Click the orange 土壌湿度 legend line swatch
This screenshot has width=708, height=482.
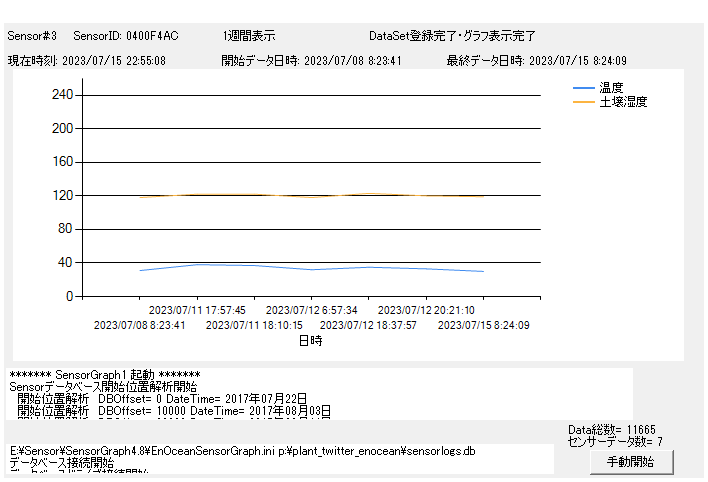point(583,102)
